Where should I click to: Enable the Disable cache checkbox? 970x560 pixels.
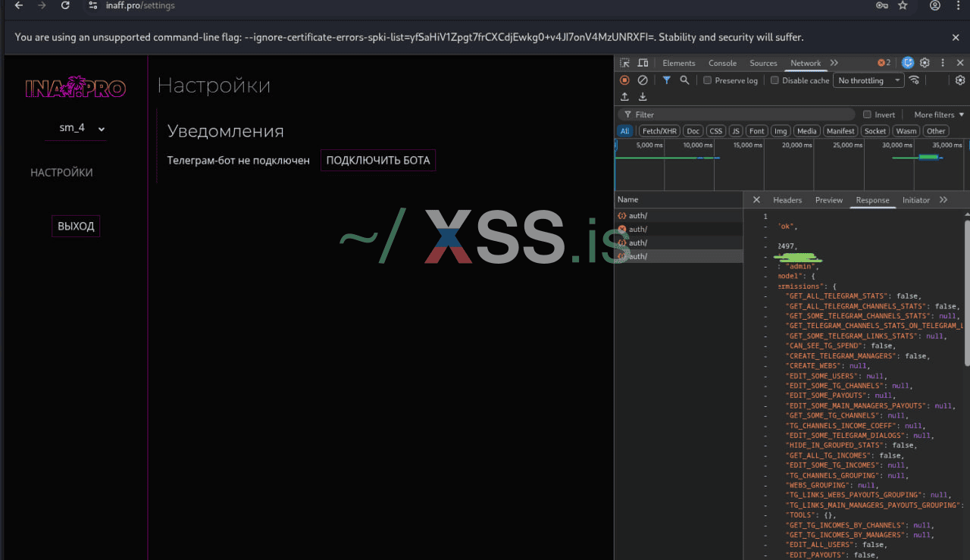point(774,80)
